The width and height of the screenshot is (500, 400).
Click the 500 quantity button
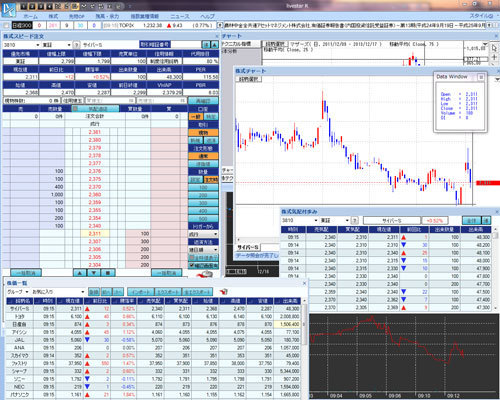point(203,219)
